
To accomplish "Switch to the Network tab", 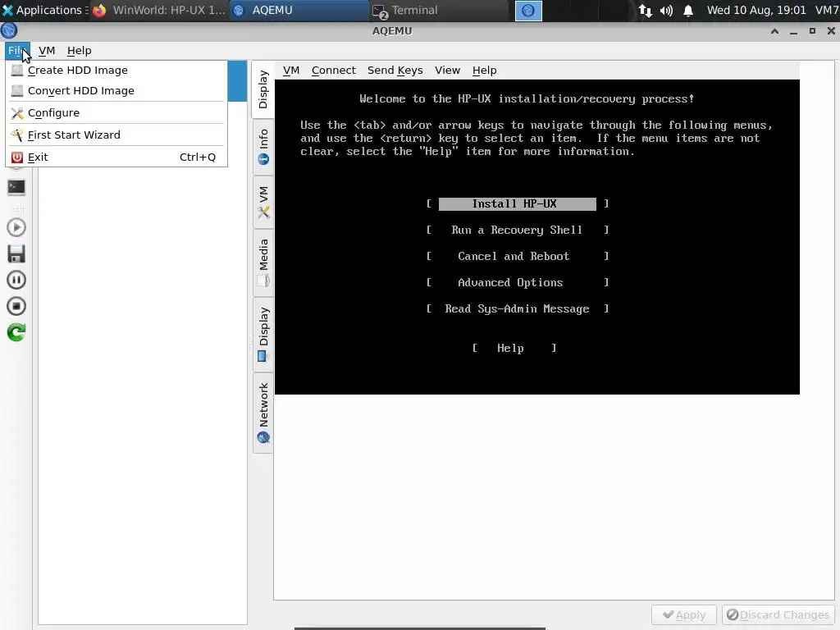I will click(x=263, y=413).
